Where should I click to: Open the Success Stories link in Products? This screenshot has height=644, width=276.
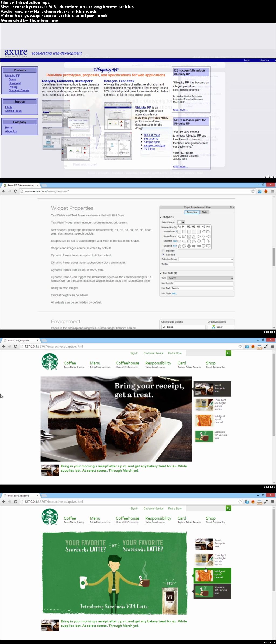click(19, 90)
